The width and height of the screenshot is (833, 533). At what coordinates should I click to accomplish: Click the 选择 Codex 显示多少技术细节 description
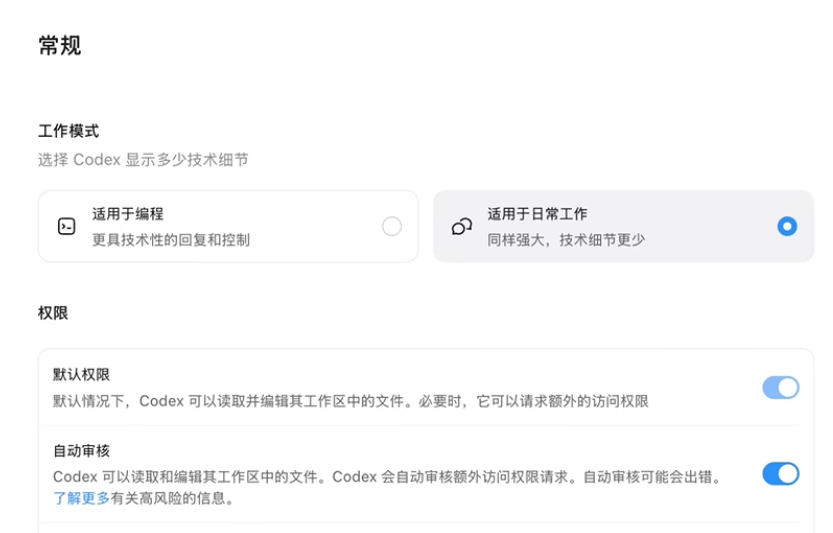(x=143, y=159)
